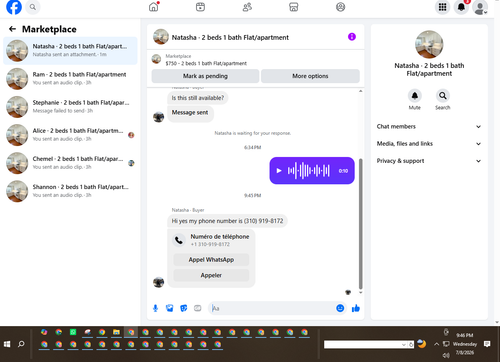Open the Facebook search icon
Viewport: 500px width, 362px height.
pyautogui.click(x=33, y=7)
